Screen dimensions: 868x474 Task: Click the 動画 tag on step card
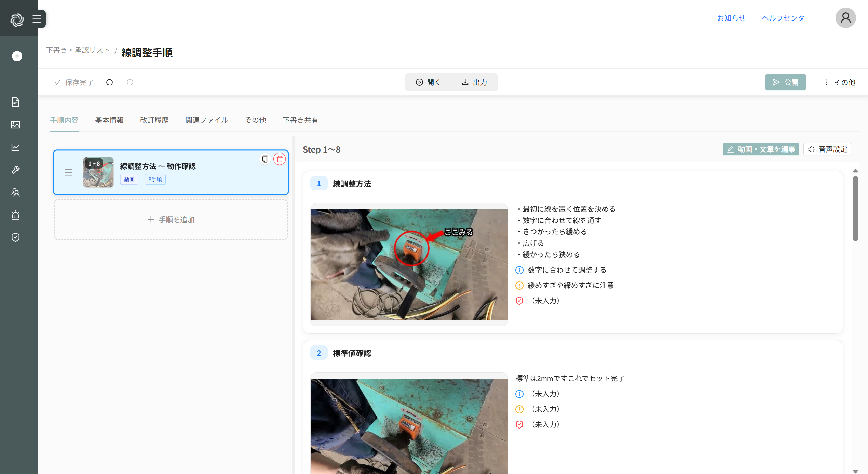pyautogui.click(x=129, y=179)
